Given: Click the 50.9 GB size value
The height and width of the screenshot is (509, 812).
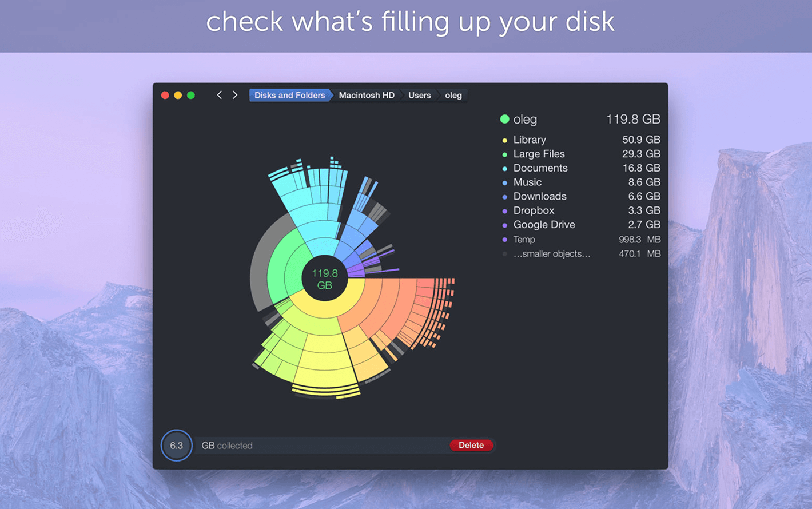Looking at the screenshot, I should [641, 140].
